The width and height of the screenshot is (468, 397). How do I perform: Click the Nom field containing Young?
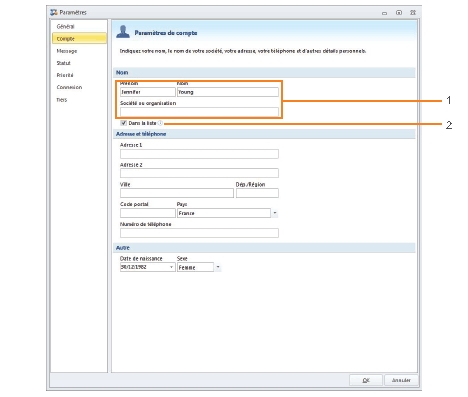pyautogui.click(x=228, y=92)
